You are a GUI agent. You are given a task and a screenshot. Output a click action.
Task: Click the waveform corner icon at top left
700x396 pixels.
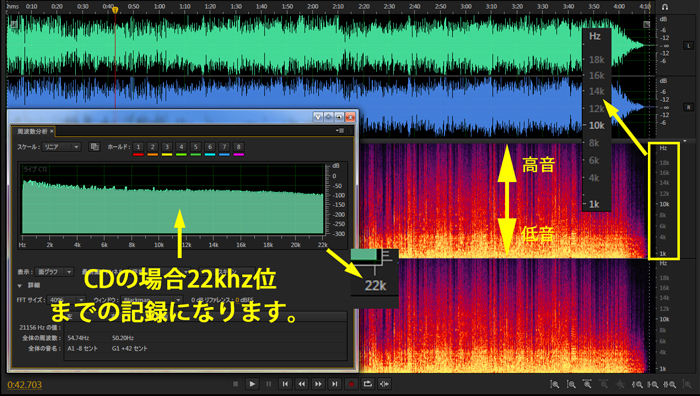tap(14, 24)
